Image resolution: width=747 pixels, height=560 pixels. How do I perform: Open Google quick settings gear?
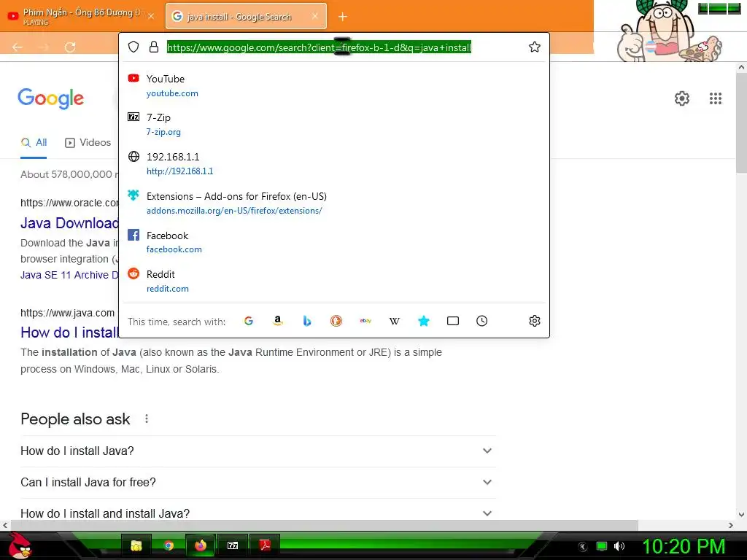[682, 98]
